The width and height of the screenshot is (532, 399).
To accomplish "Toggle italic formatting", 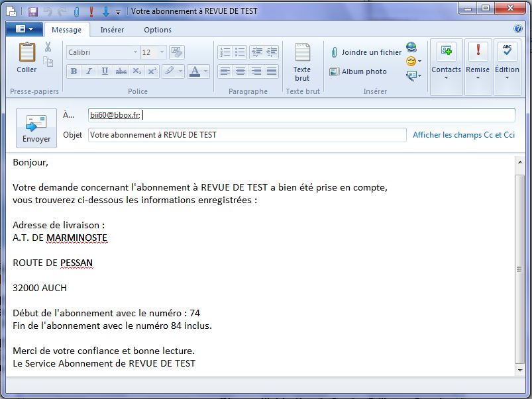I will click(89, 71).
